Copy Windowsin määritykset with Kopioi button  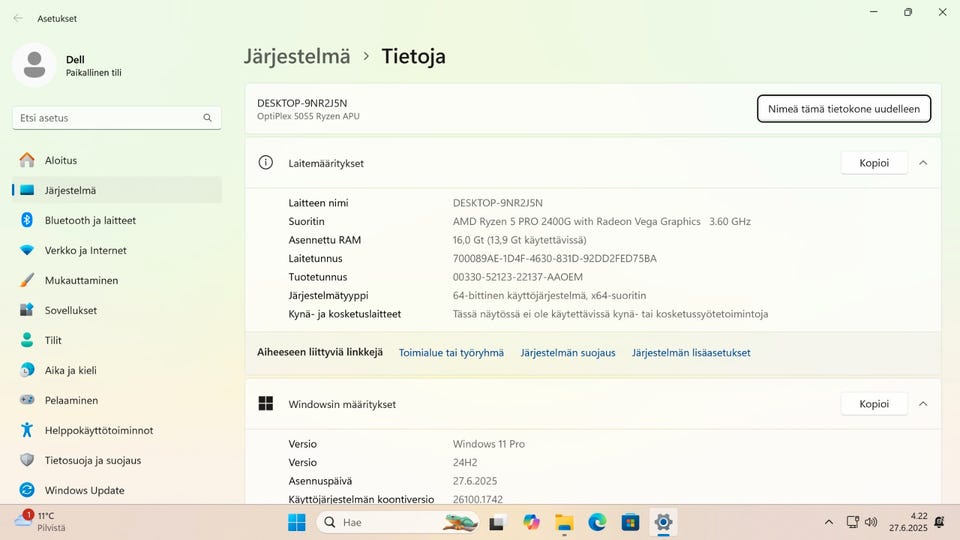click(874, 404)
